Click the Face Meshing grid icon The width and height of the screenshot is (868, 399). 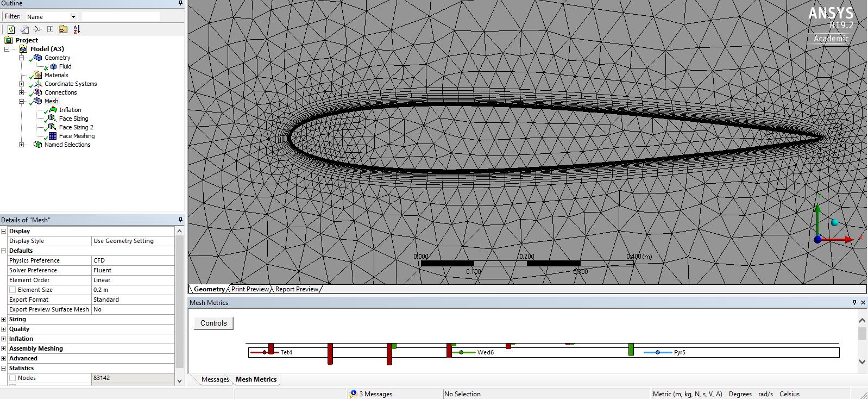pos(53,136)
